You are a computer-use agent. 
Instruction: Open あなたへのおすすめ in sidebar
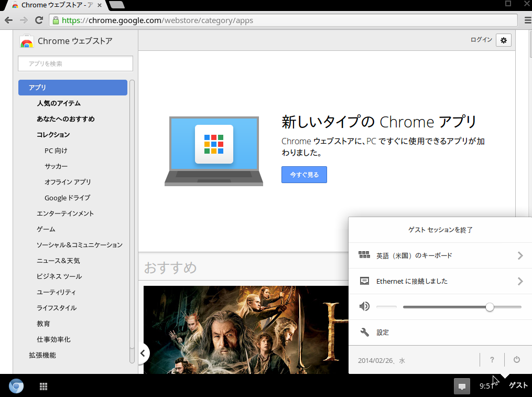(66, 119)
